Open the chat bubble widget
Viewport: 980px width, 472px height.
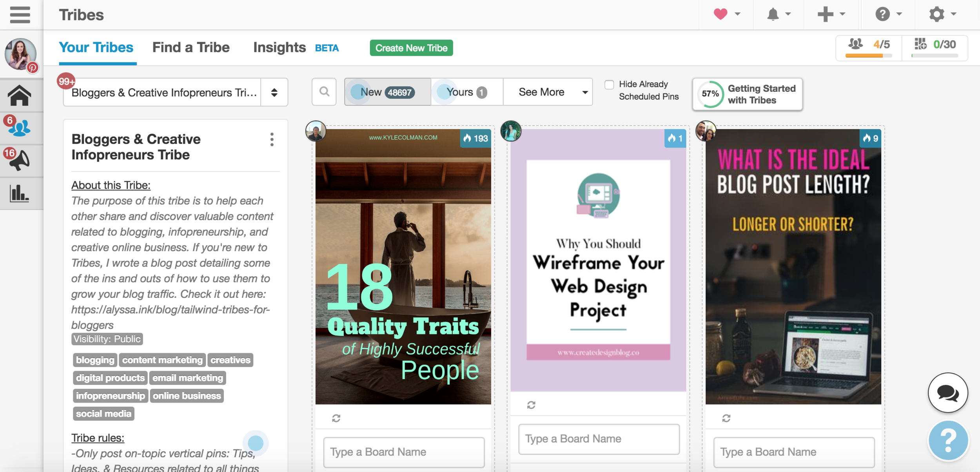click(948, 392)
